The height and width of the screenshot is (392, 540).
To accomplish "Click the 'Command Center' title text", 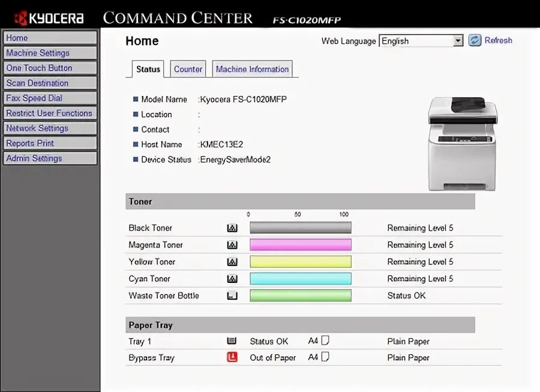I will [x=178, y=18].
